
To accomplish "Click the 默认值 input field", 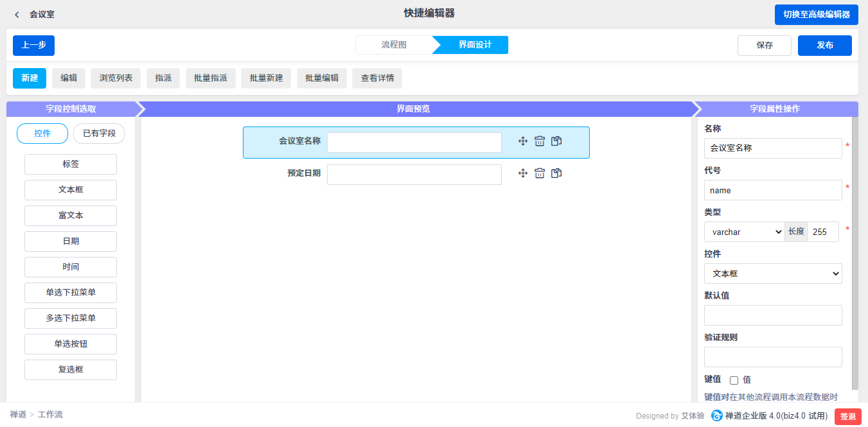I will (773, 315).
